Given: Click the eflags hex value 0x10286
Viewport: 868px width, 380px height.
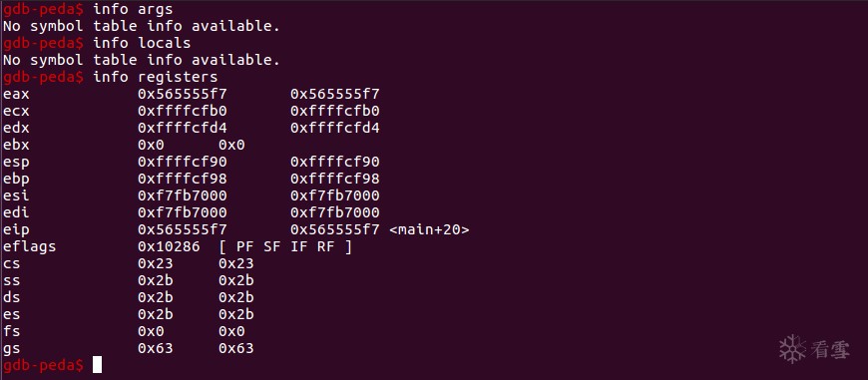Looking at the screenshot, I should (169, 246).
